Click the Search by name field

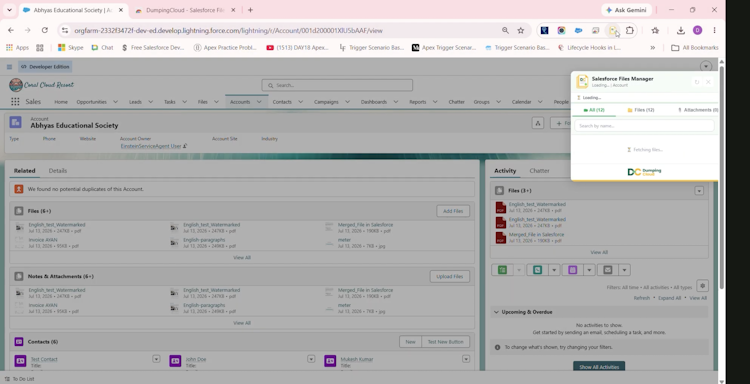(x=644, y=126)
